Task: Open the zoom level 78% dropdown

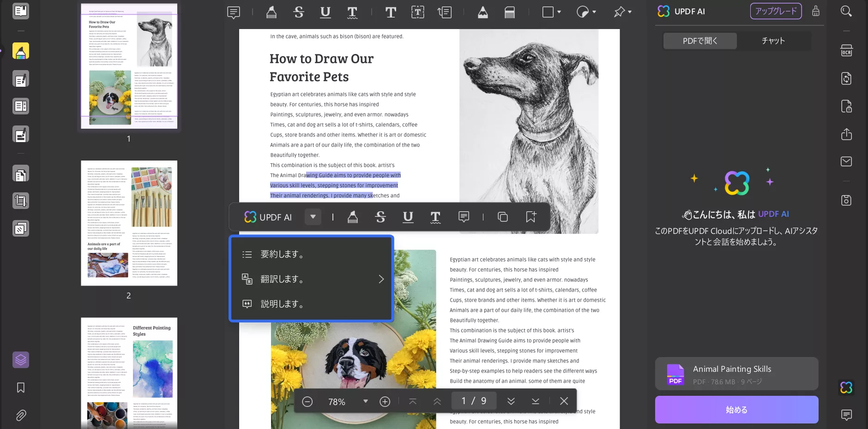Action: pyautogui.click(x=366, y=401)
